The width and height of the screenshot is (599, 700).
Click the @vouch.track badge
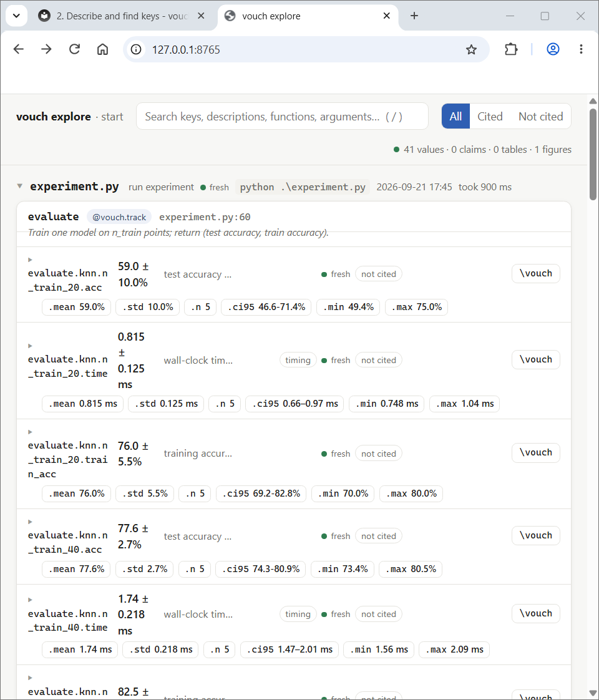point(119,217)
